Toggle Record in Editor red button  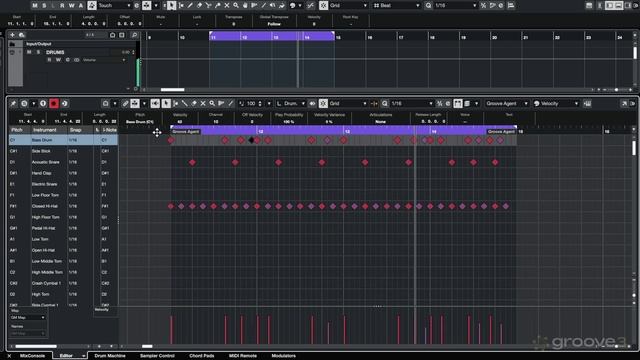[x=54, y=104]
